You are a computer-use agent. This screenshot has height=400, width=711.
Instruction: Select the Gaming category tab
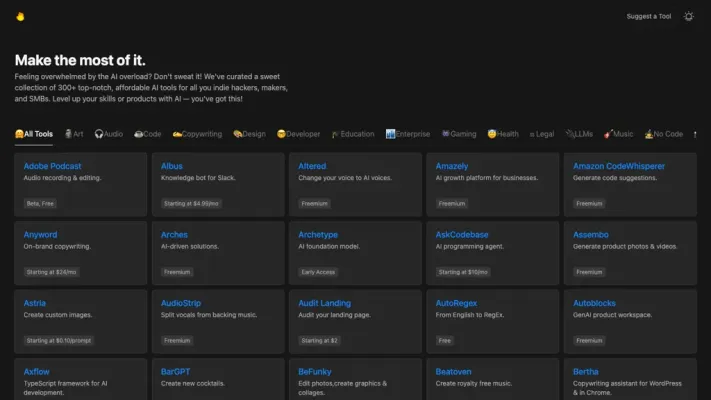click(458, 134)
